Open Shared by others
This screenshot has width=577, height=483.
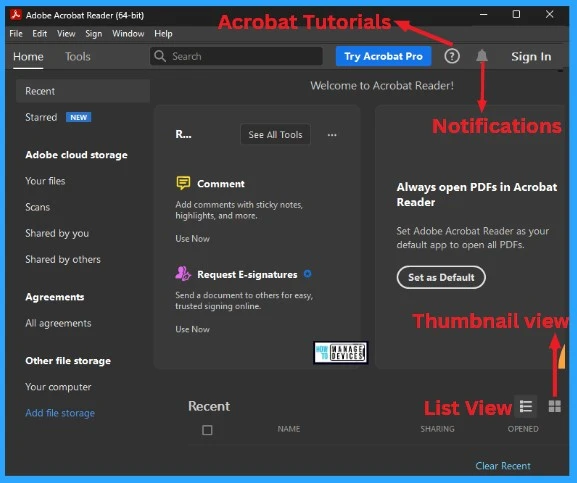(63, 259)
